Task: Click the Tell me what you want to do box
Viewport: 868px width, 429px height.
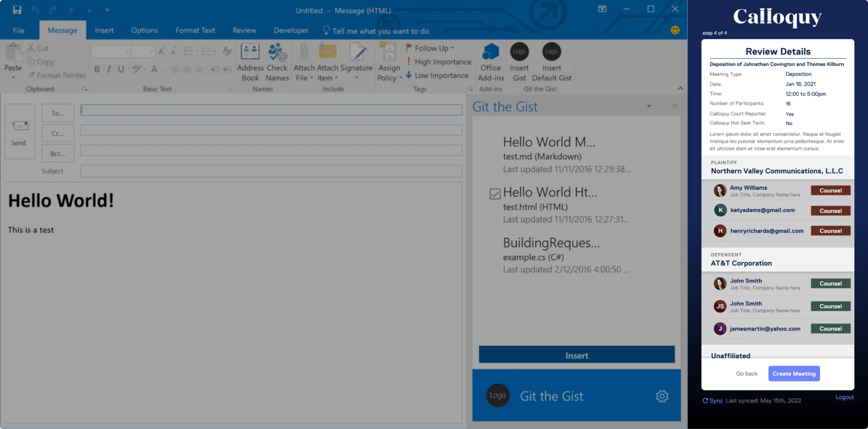Action: click(x=376, y=31)
